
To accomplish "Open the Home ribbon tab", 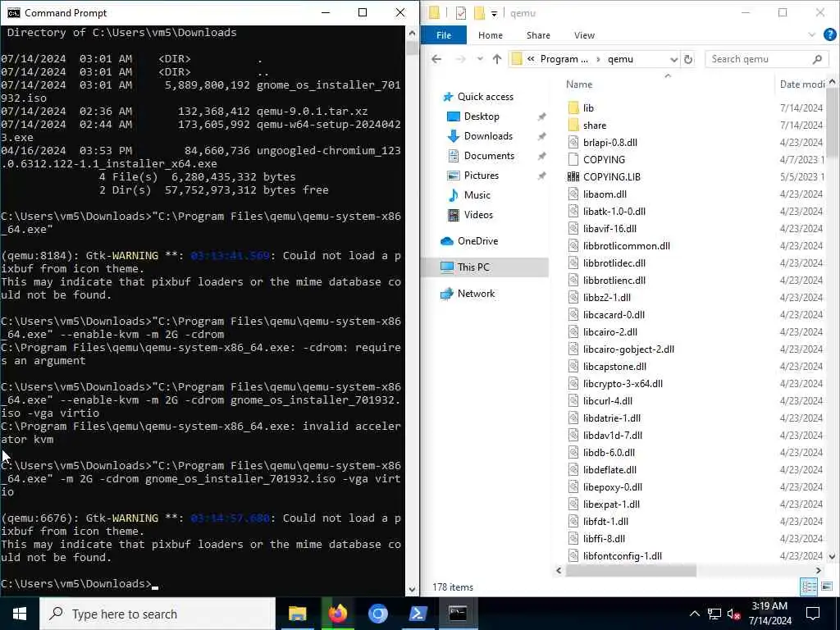I will (491, 35).
